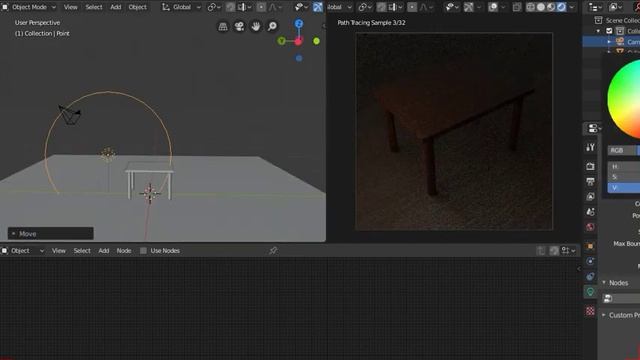Open the Render properties tab
Image resolution: width=640 pixels, height=360 pixels.
point(590,166)
